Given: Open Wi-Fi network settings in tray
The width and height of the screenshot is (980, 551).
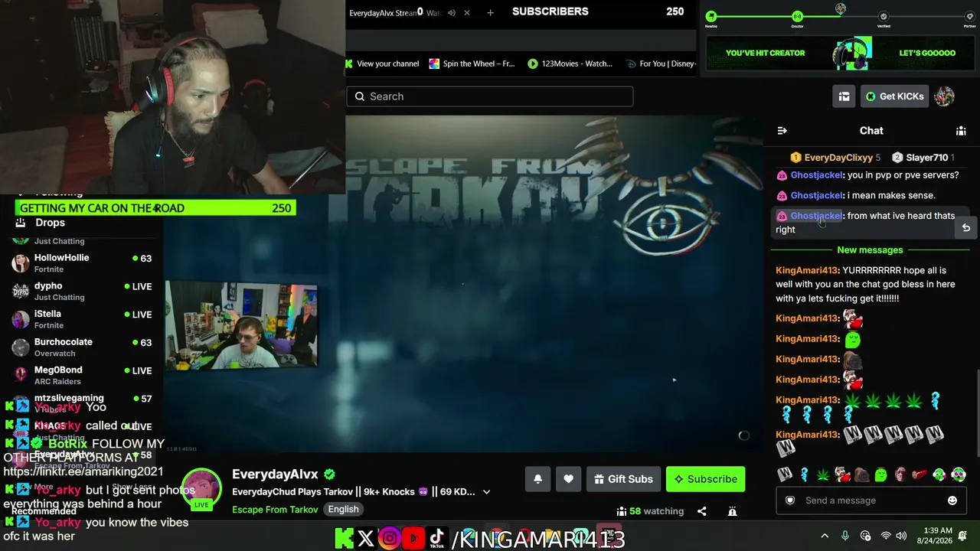Looking at the screenshot, I should pyautogui.click(x=886, y=536).
